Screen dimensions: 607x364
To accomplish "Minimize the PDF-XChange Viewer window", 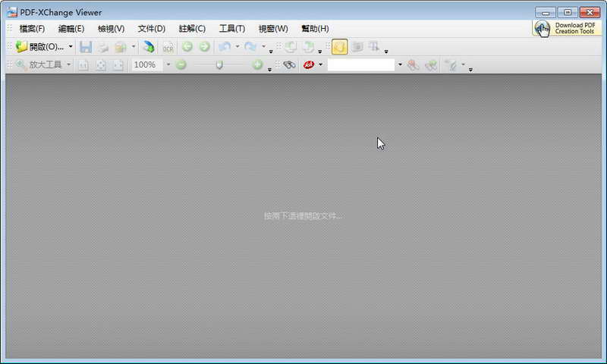I will tap(546, 13).
